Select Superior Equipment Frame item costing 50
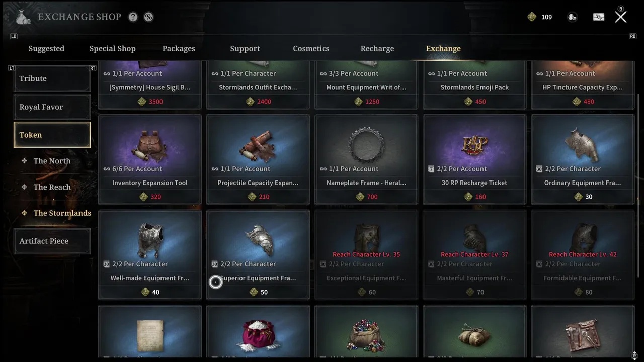This screenshot has height=362, width=644. pyautogui.click(x=258, y=254)
